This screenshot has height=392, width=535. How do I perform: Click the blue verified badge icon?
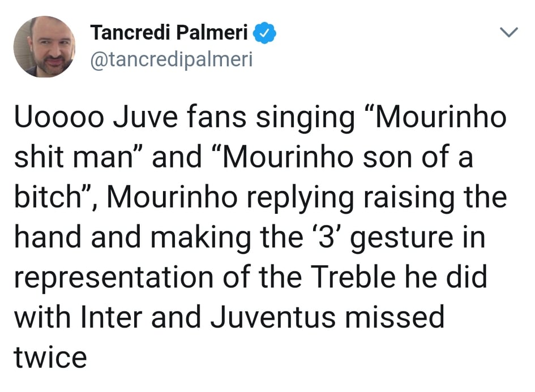click(x=264, y=33)
